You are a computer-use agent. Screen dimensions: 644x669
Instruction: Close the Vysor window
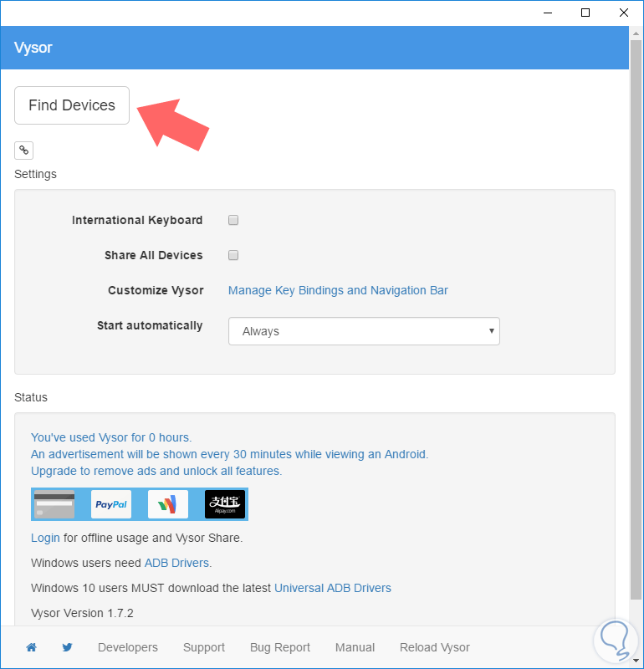tap(624, 13)
